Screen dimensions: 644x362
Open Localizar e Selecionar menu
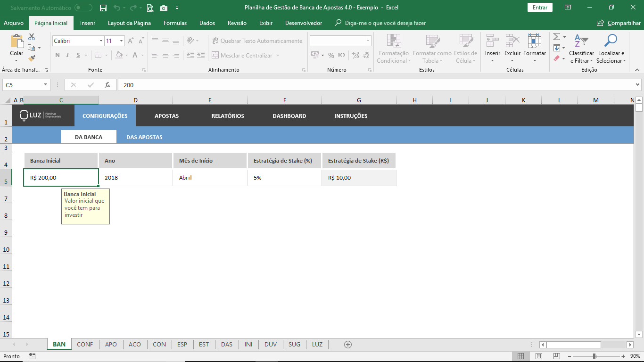611,49
